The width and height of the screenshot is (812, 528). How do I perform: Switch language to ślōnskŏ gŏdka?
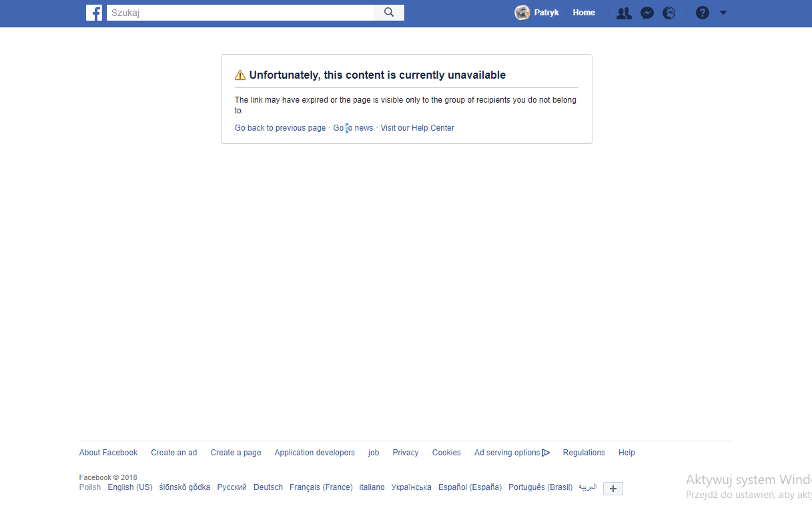185,487
